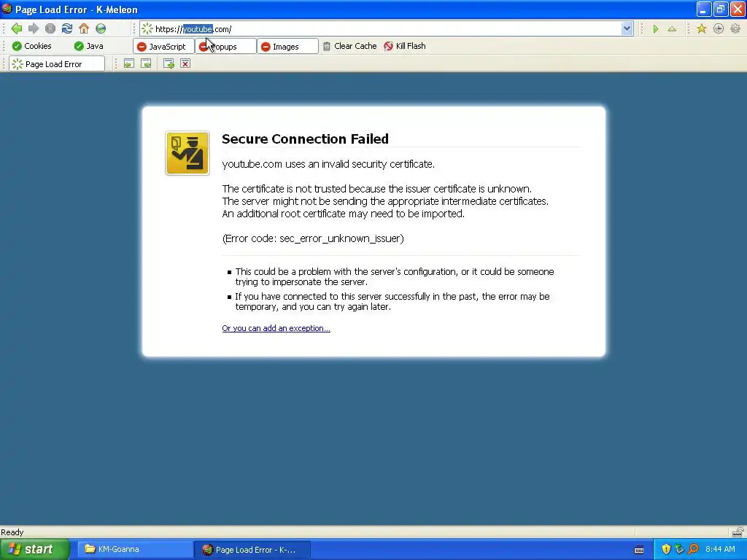Click the 'Secure Connection Failed' heading

click(x=306, y=139)
